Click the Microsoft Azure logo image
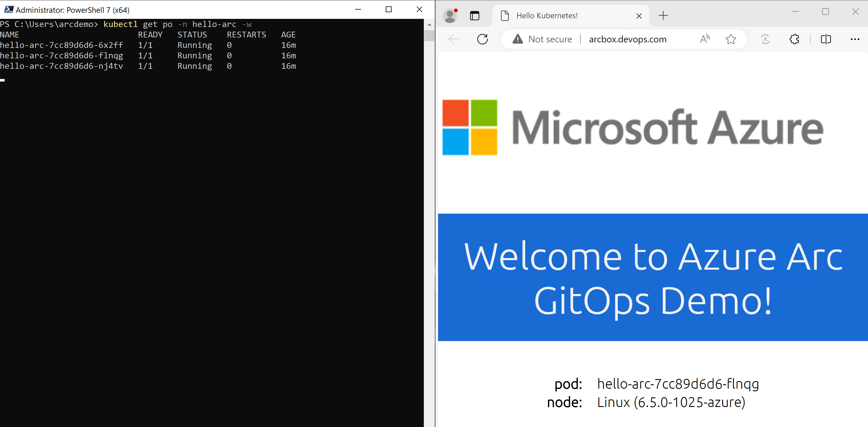868x427 pixels. pos(632,127)
